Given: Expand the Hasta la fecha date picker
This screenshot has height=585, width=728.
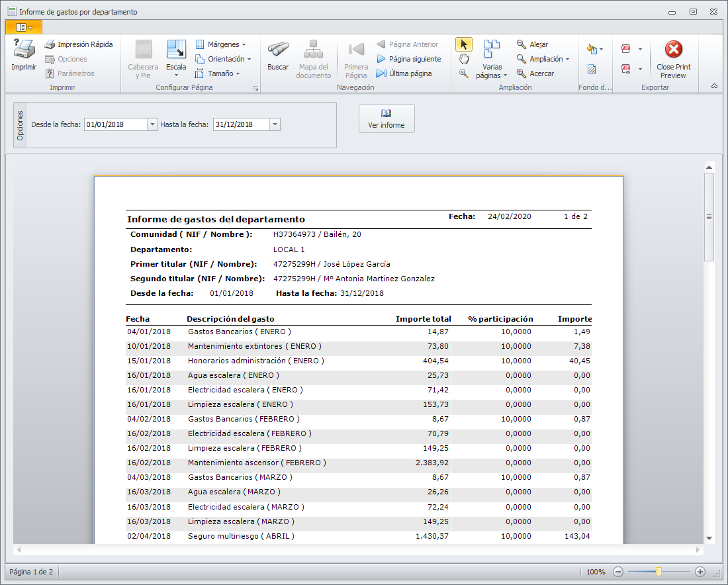Looking at the screenshot, I should 275,124.
